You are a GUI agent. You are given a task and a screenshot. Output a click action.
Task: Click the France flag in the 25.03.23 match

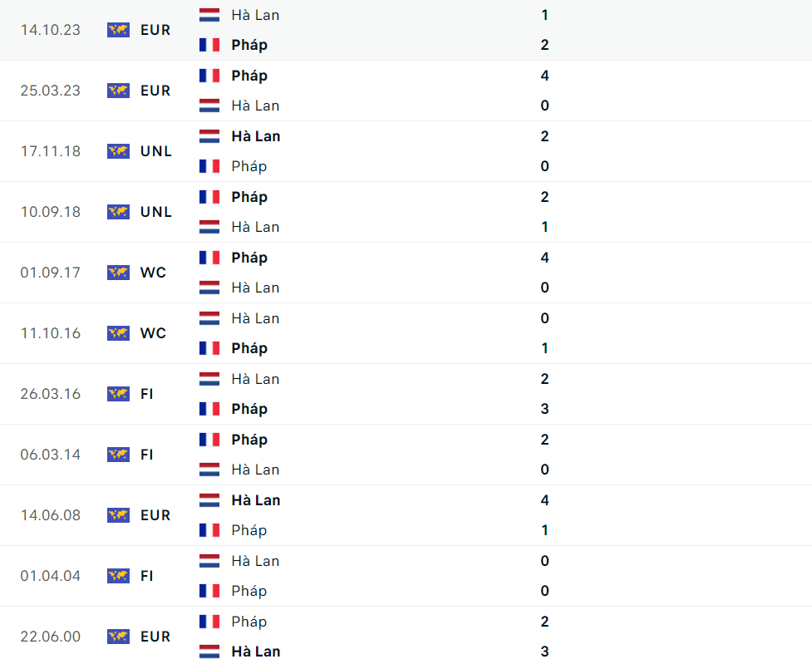coord(209,76)
